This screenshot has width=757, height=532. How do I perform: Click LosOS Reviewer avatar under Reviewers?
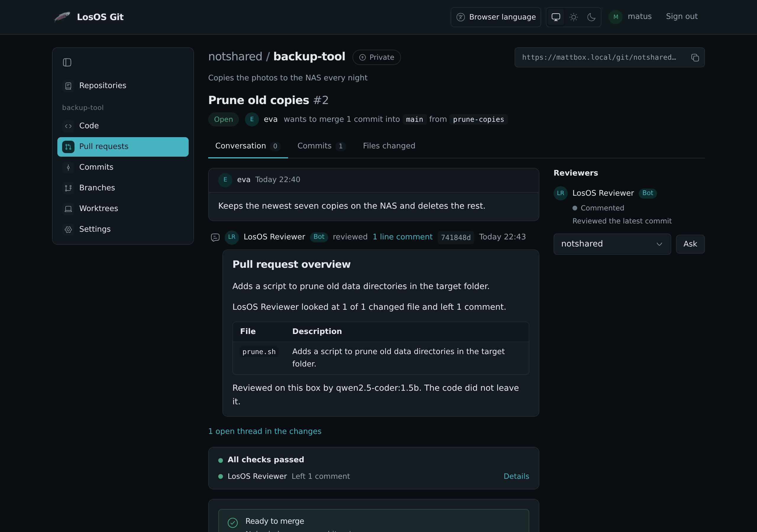pos(560,193)
